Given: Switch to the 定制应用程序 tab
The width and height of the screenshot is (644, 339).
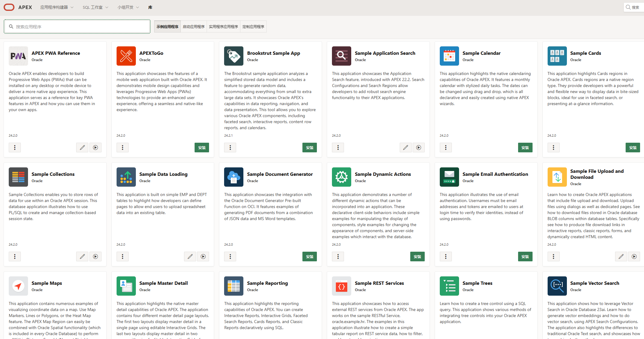Looking at the screenshot, I should 253,26.
